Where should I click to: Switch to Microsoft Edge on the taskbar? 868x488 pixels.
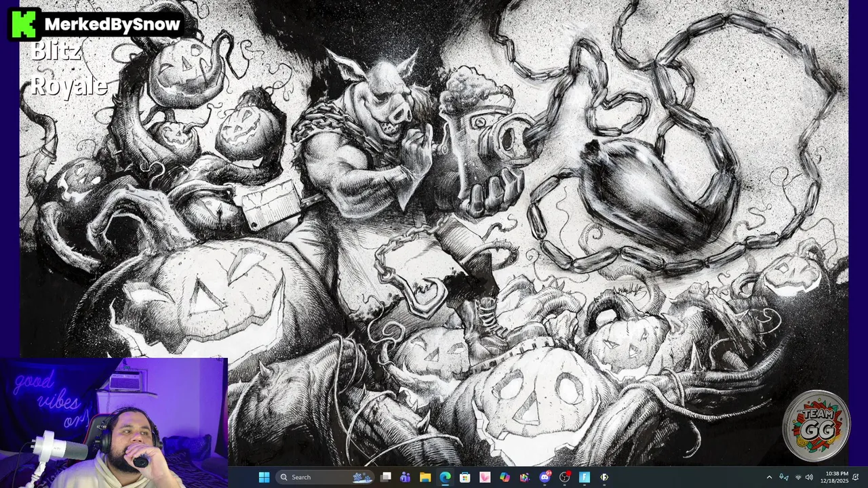click(445, 477)
